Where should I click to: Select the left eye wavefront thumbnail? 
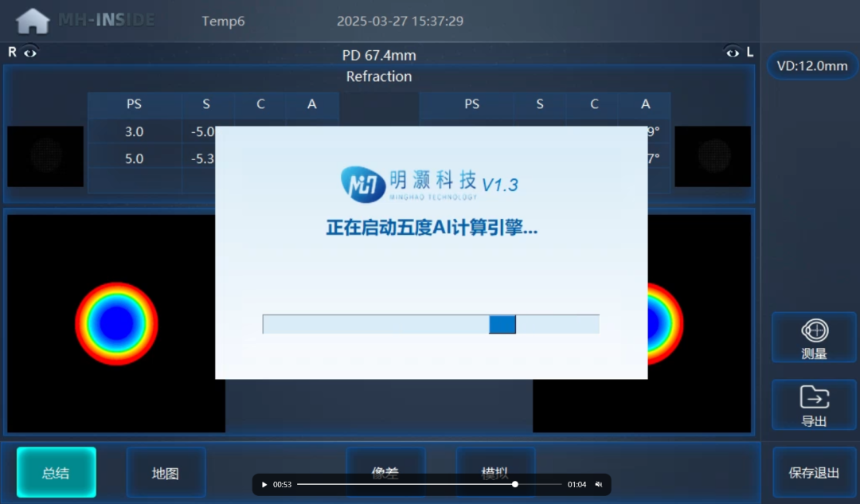click(x=713, y=156)
